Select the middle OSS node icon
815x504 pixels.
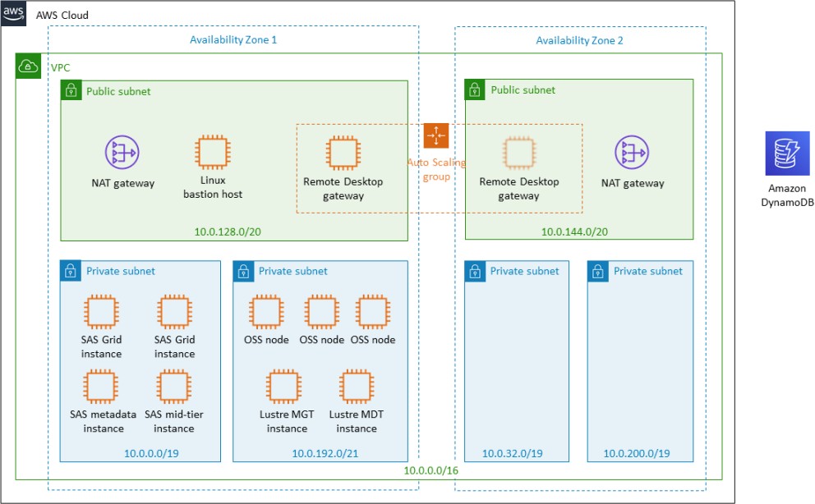[x=322, y=312]
